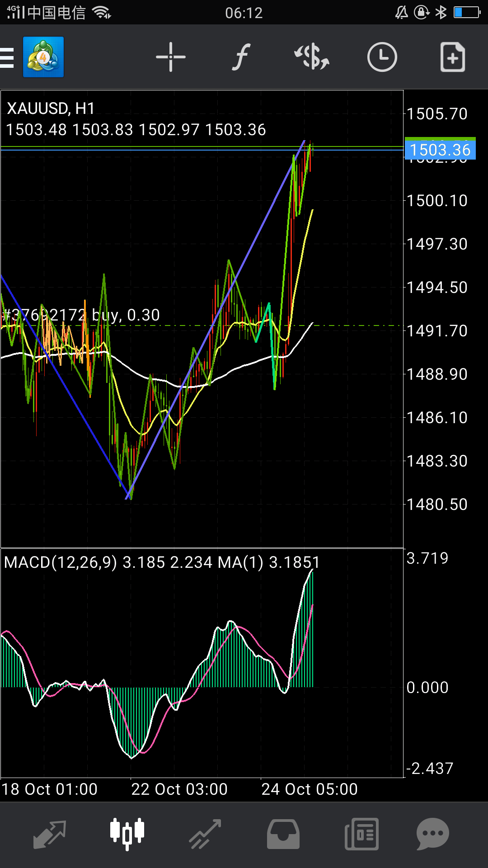Select the Chart candlestick tab
488x868 pixels.
pyautogui.click(x=127, y=834)
